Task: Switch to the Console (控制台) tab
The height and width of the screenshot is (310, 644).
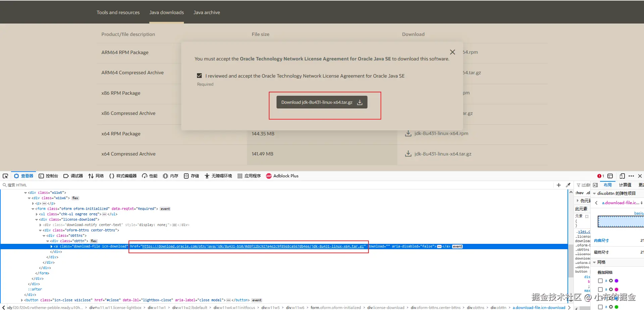Action: (48, 176)
